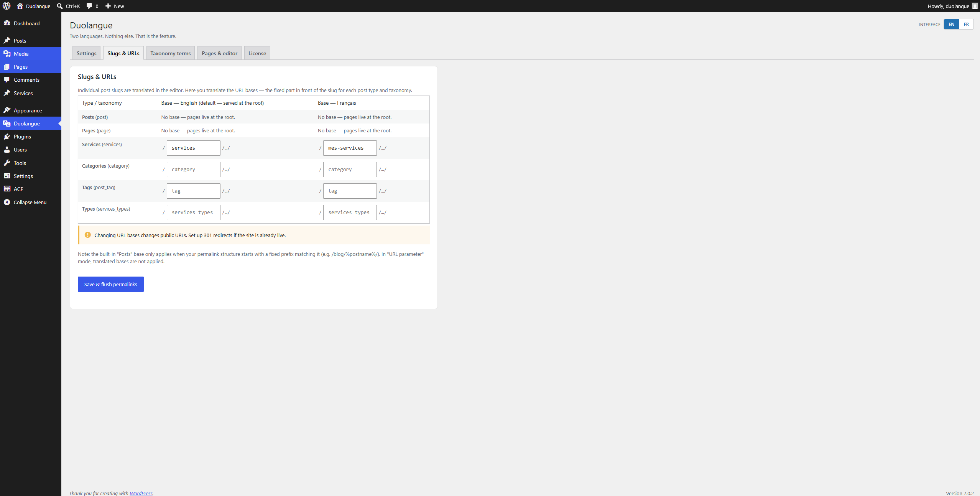The image size is (980, 496).
Task: Edit French base field for Tags
Action: [x=350, y=191]
